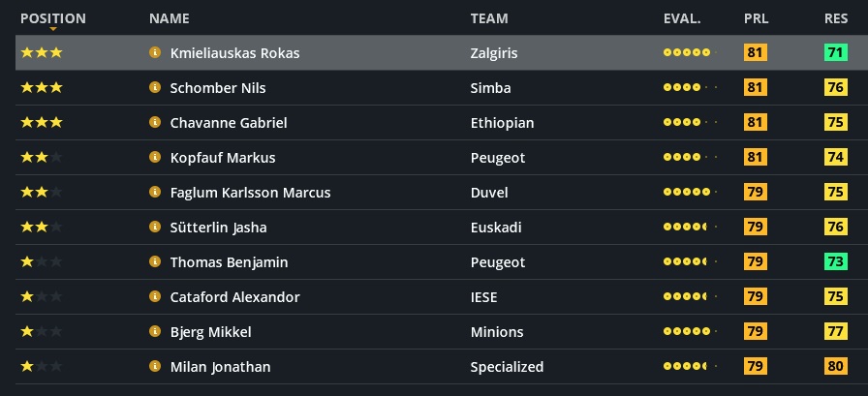Select rider name Cataford Alexandor
Viewport: 868px width, 396px height.
(x=234, y=297)
